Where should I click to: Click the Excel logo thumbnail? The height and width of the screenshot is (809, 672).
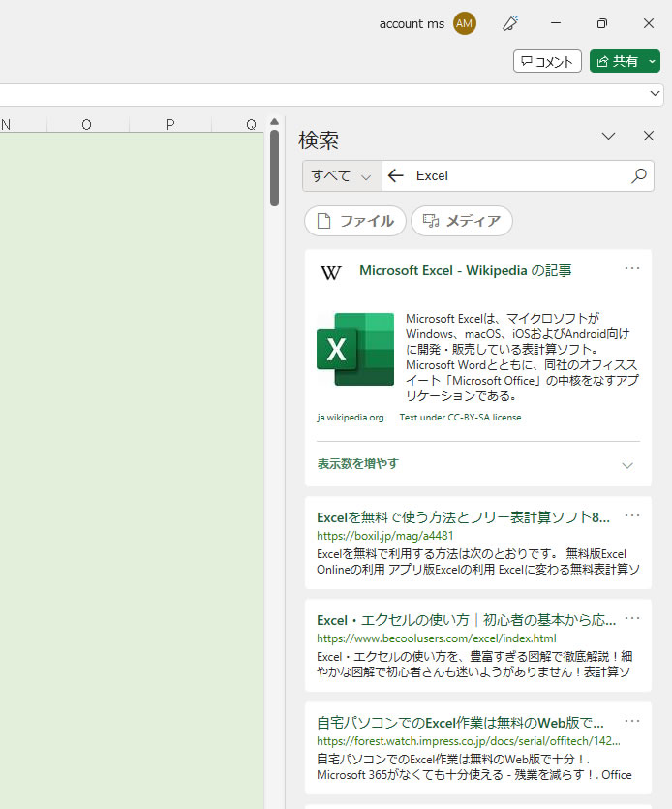pyautogui.click(x=355, y=350)
